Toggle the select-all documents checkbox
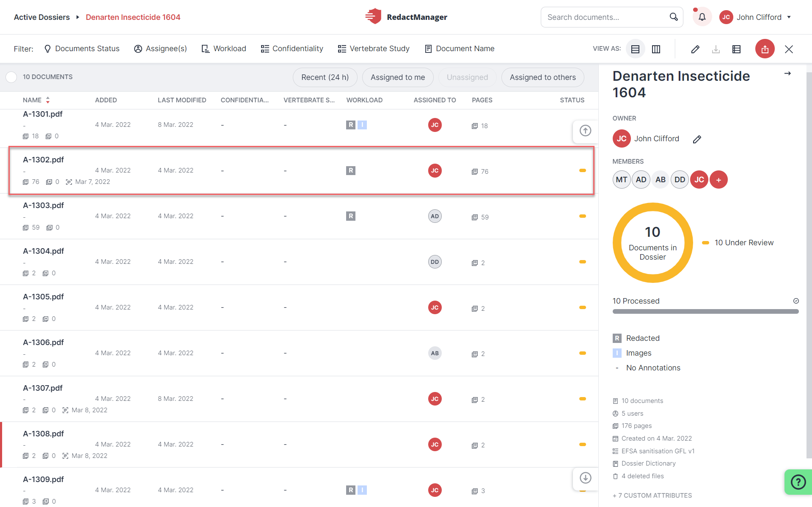The height and width of the screenshot is (507, 812). tap(11, 77)
